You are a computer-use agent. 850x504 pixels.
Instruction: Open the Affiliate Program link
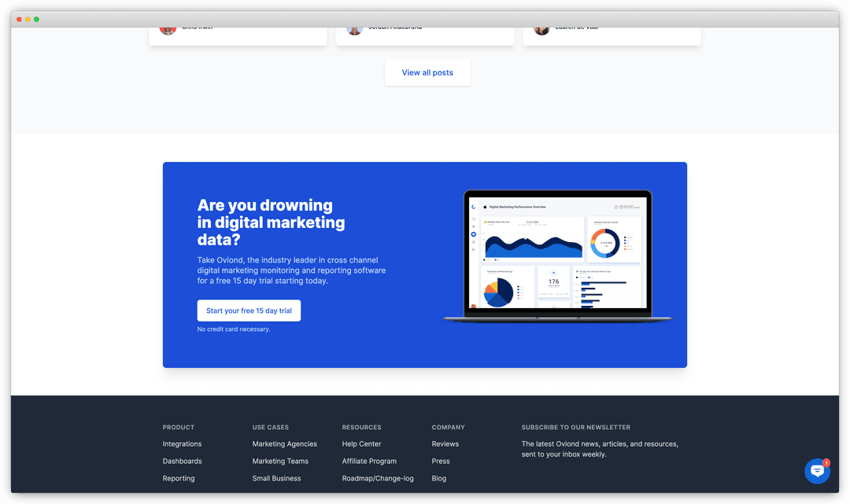(369, 462)
